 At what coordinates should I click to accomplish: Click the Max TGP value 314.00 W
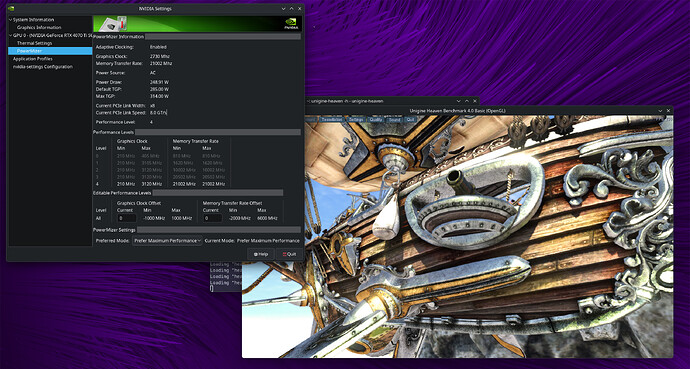[159, 96]
